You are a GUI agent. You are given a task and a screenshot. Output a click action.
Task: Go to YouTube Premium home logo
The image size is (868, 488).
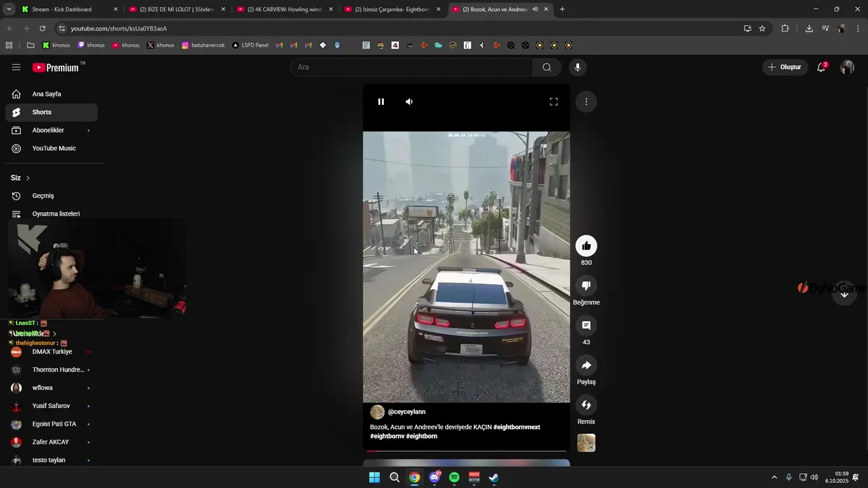coord(57,67)
